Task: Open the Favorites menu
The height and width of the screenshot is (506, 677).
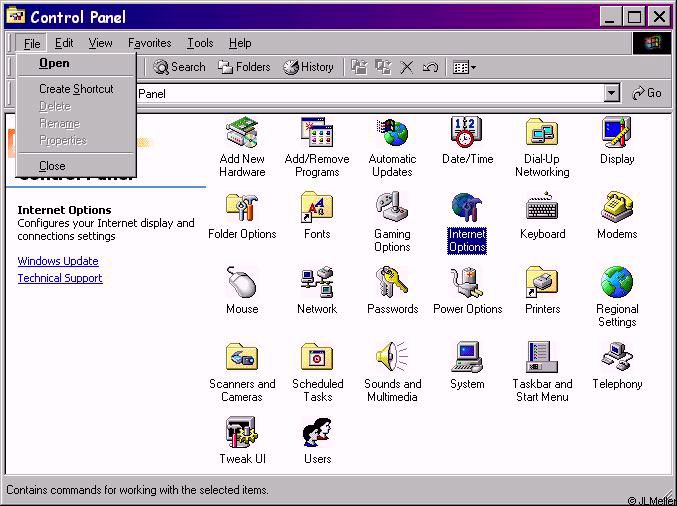Action: pos(149,43)
